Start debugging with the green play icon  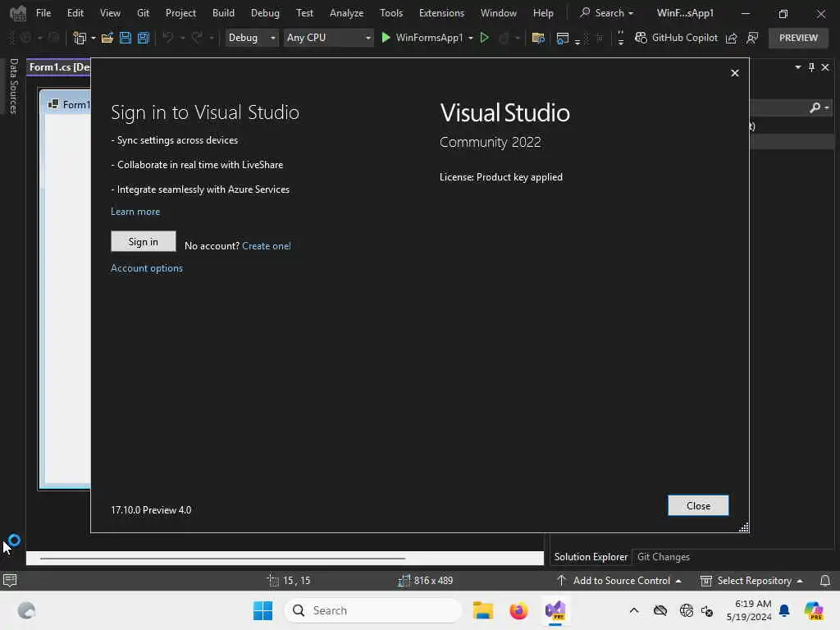(x=386, y=38)
